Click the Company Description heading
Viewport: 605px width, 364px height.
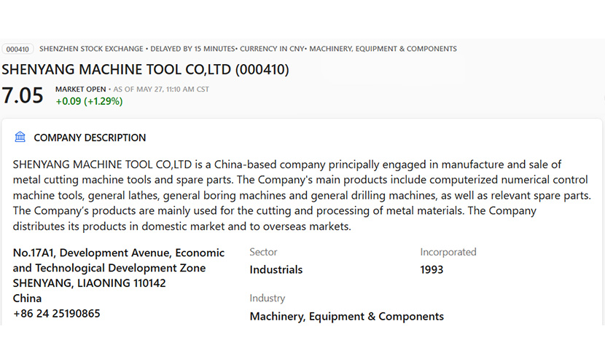click(x=90, y=138)
